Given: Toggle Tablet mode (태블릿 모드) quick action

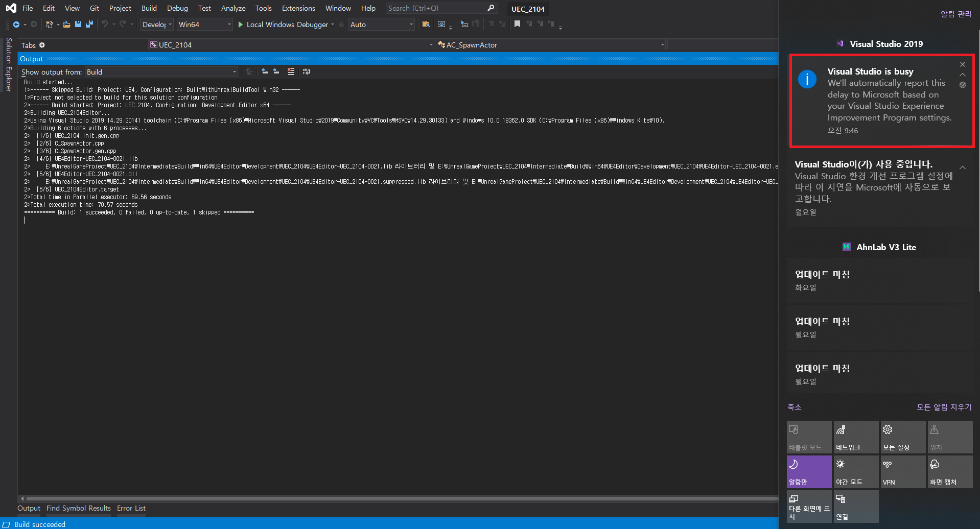Looking at the screenshot, I should [x=809, y=437].
